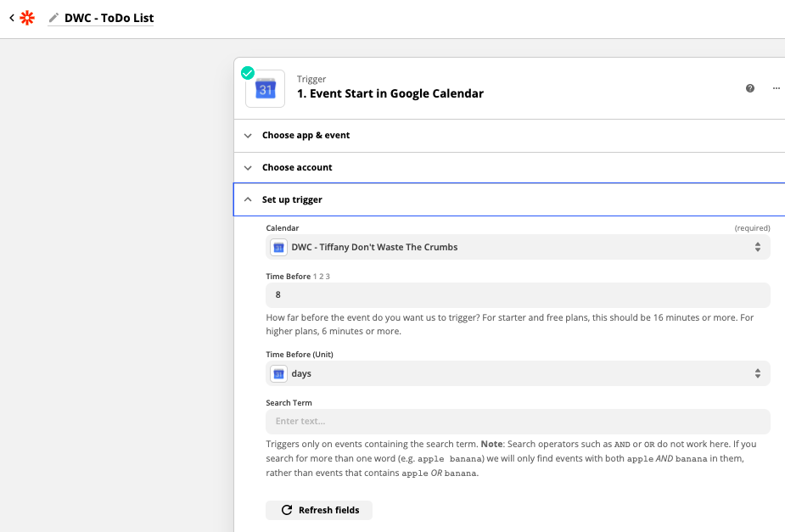Click the circular refresh arrow icon
The width and height of the screenshot is (785, 532).
(287, 511)
